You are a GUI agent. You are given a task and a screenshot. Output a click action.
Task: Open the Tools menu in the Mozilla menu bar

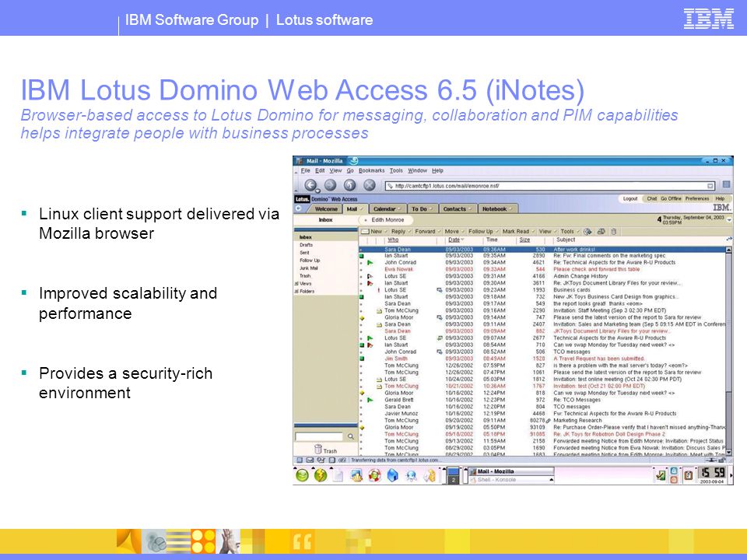tap(396, 170)
